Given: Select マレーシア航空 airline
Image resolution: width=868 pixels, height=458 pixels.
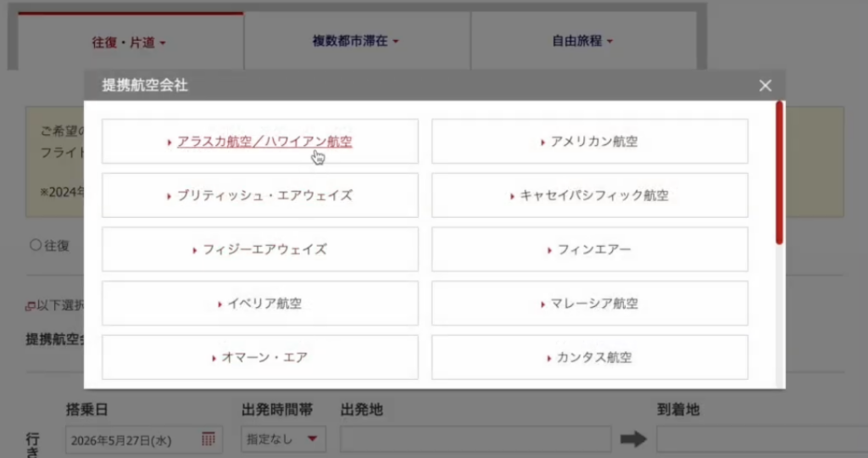Looking at the screenshot, I should pyautogui.click(x=590, y=303).
